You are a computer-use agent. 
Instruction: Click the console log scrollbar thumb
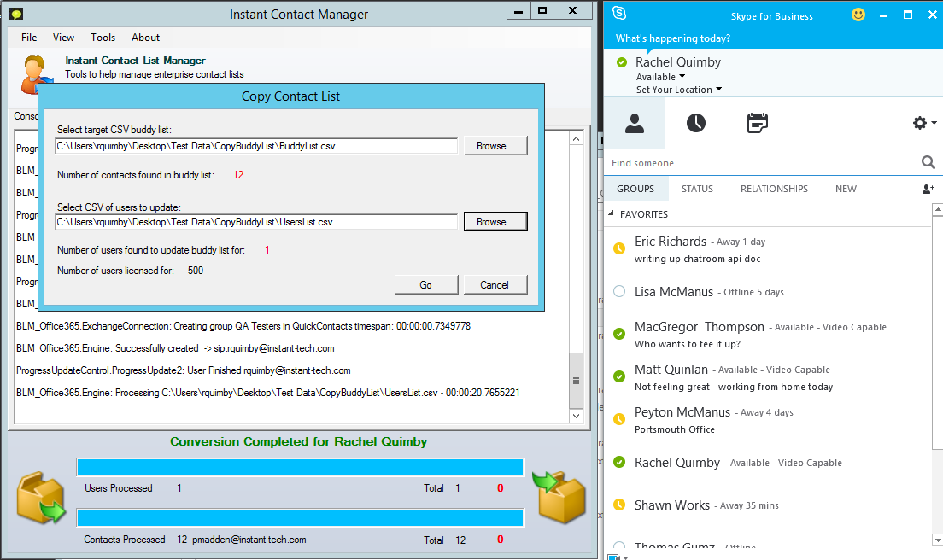coord(577,381)
